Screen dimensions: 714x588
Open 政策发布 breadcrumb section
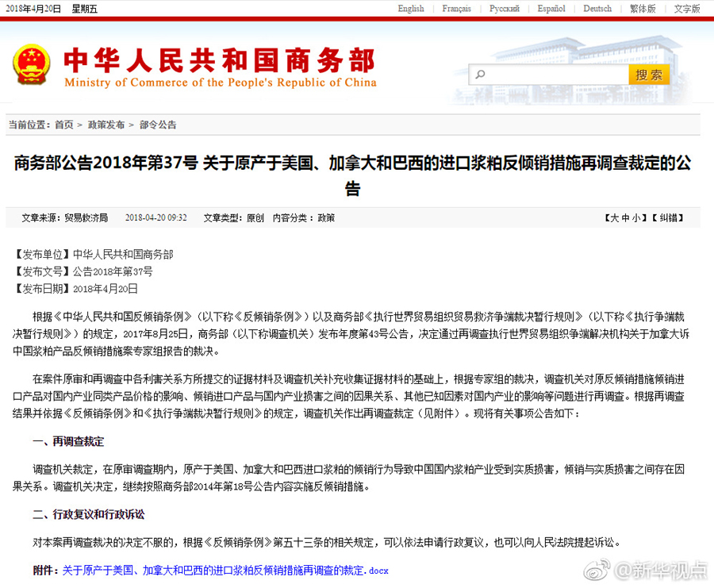106,125
